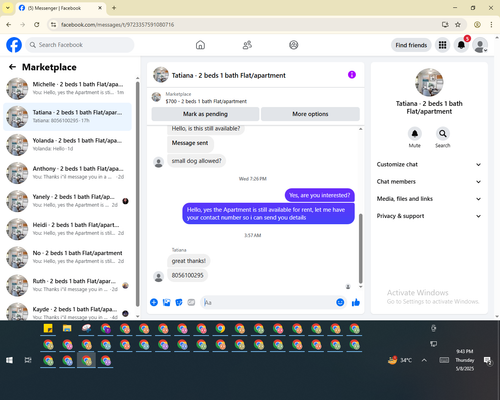Go back using Chrome's back arrow

point(9,25)
